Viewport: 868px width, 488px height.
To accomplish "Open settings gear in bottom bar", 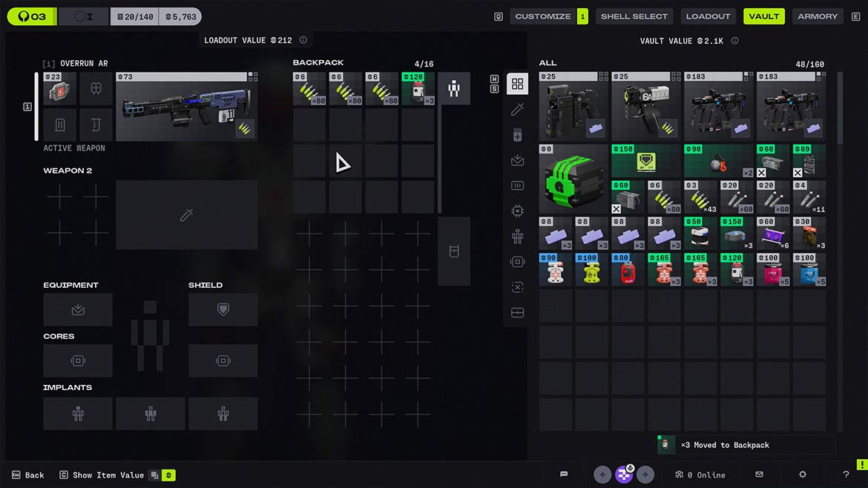I will (802, 475).
